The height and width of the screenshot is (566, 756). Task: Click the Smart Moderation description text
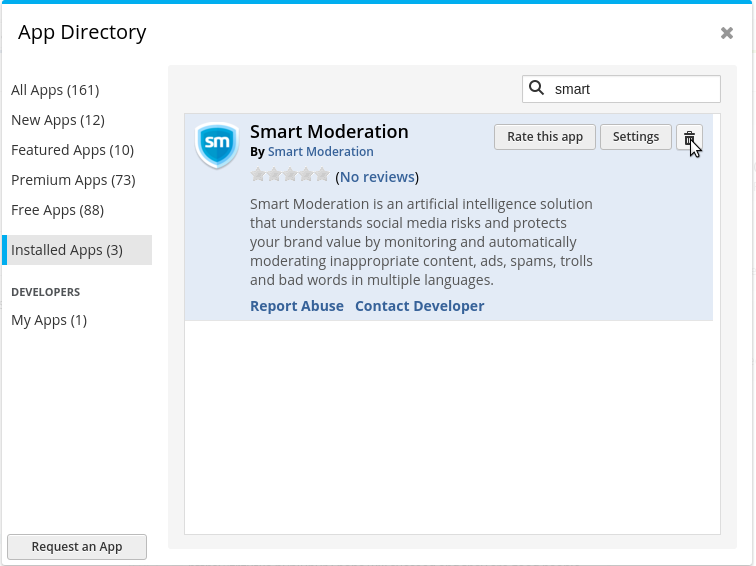(x=421, y=242)
